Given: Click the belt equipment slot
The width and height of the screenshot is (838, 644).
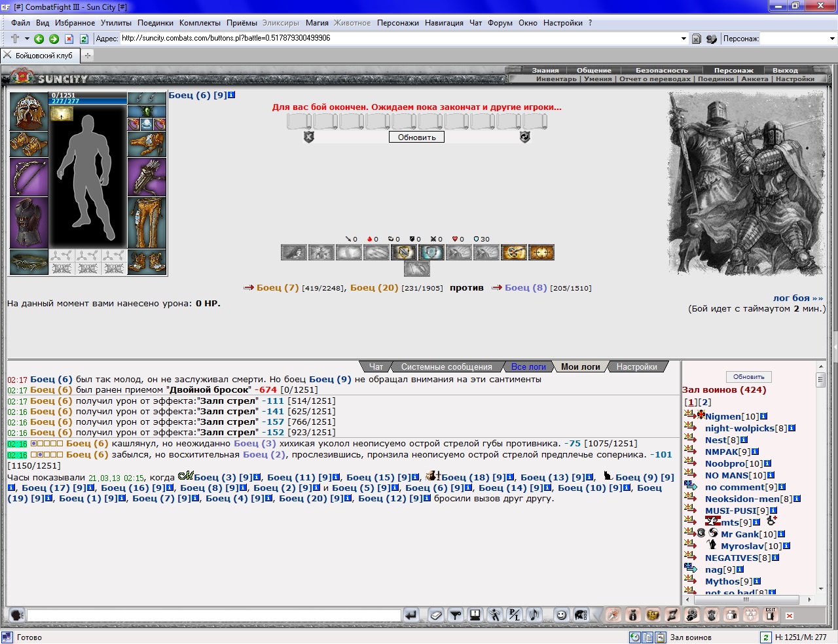Looking at the screenshot, I should point(29,262).
